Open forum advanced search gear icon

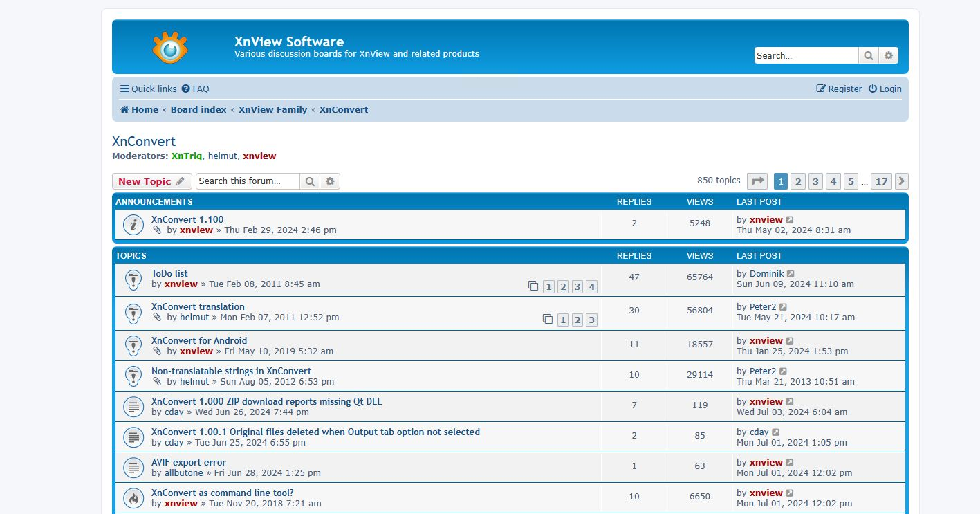tap(330, 181)
